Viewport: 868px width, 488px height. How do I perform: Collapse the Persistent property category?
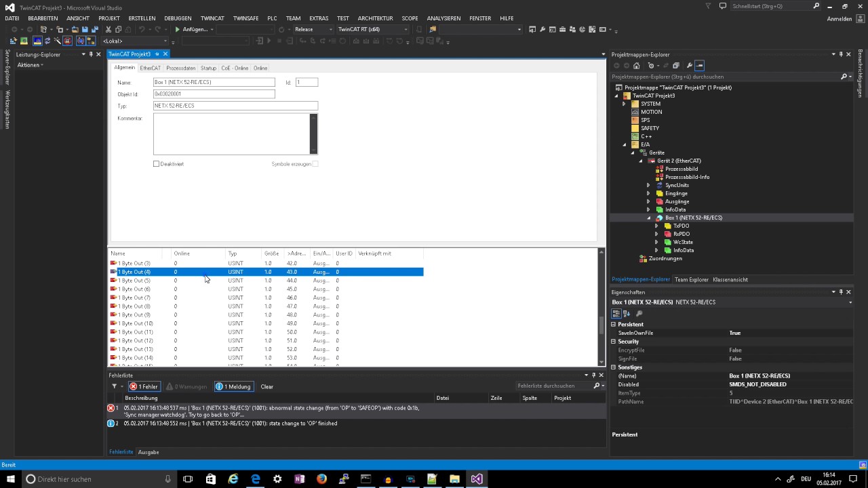pos(614,325)
